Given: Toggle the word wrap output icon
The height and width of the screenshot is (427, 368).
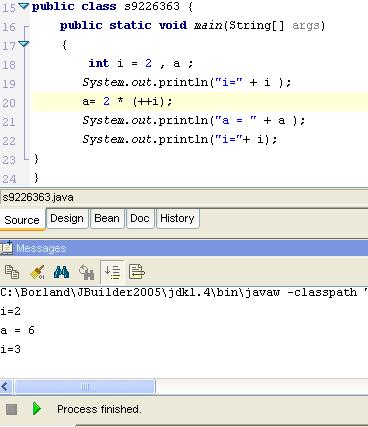Looking at the screenshot, I should (x=137, y=272).
